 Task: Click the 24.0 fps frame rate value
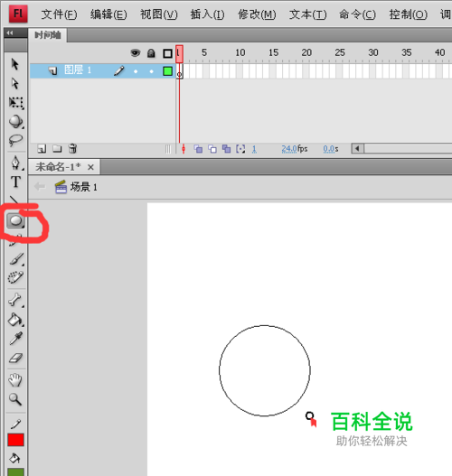click(x=289, y=149)
